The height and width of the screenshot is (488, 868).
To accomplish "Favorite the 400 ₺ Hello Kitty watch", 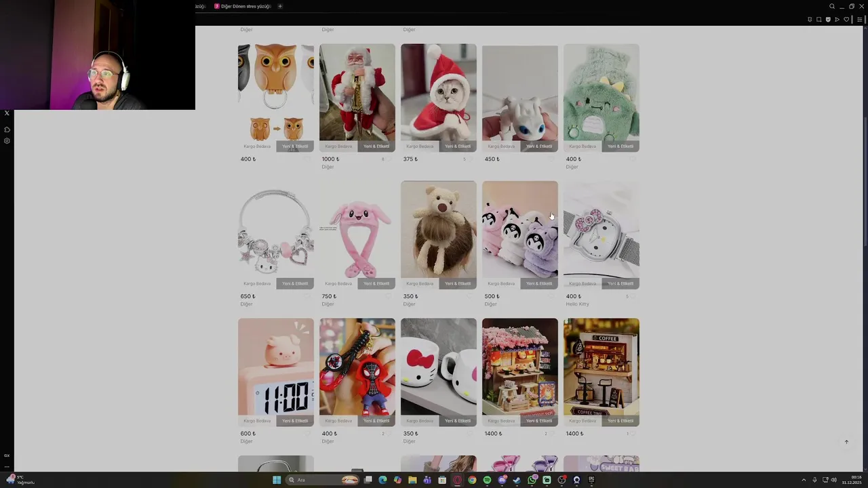I will coord(633,296).
